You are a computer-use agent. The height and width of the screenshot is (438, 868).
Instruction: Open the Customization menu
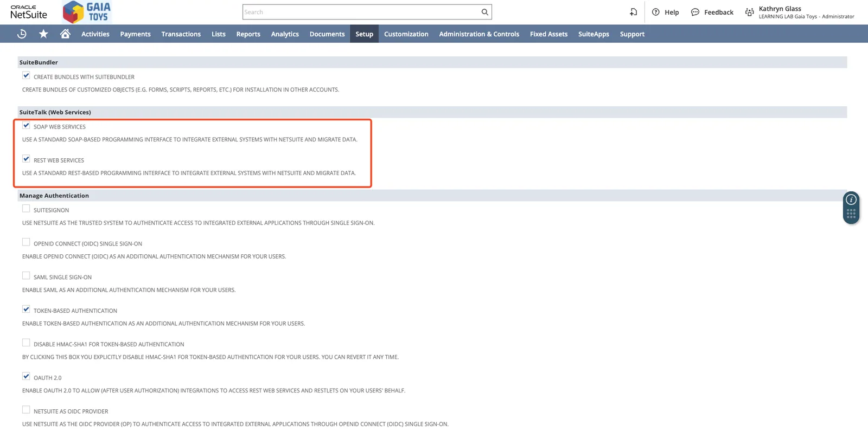pos(406,34)
